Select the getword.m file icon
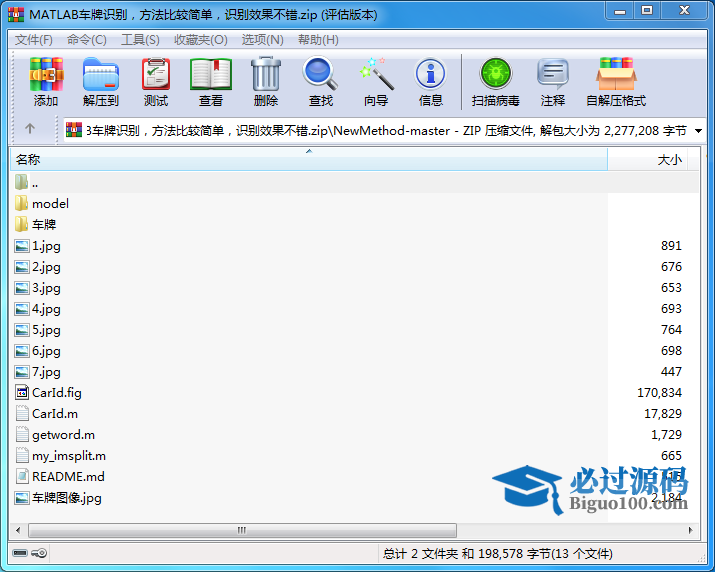The height and width of the screenshot is (572, 715). pyautogui.click(x=21, y=434)
